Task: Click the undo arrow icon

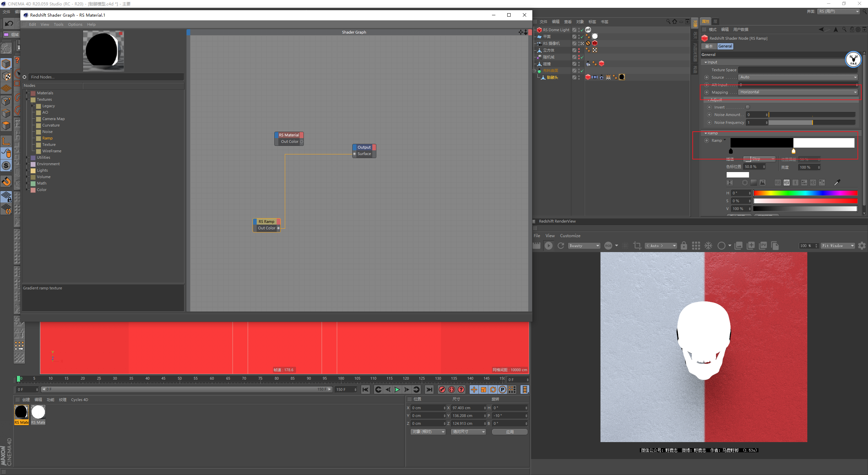Action: coord(9,23)
